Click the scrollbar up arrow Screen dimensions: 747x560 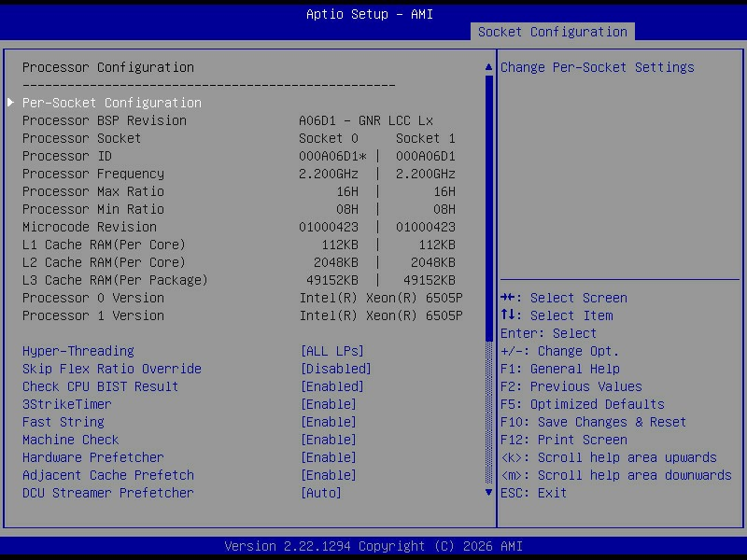pyautogui.click(x=488, y=67)
